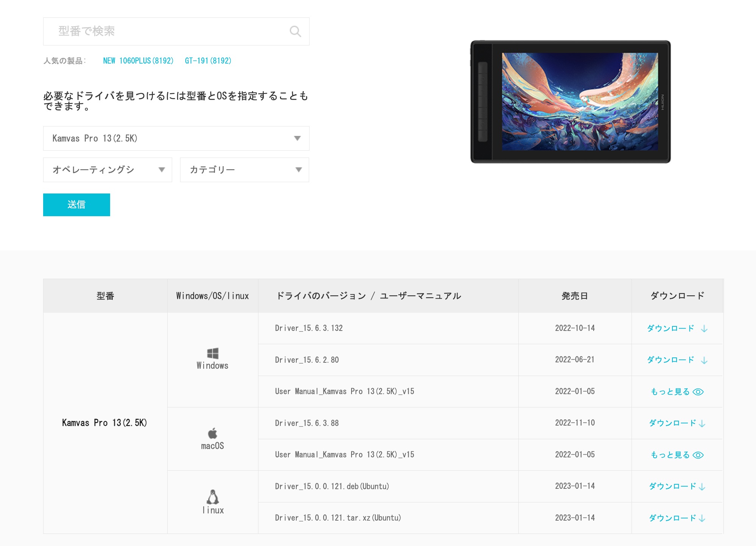Click the 送信 submit button

click(x=76, y=204)
